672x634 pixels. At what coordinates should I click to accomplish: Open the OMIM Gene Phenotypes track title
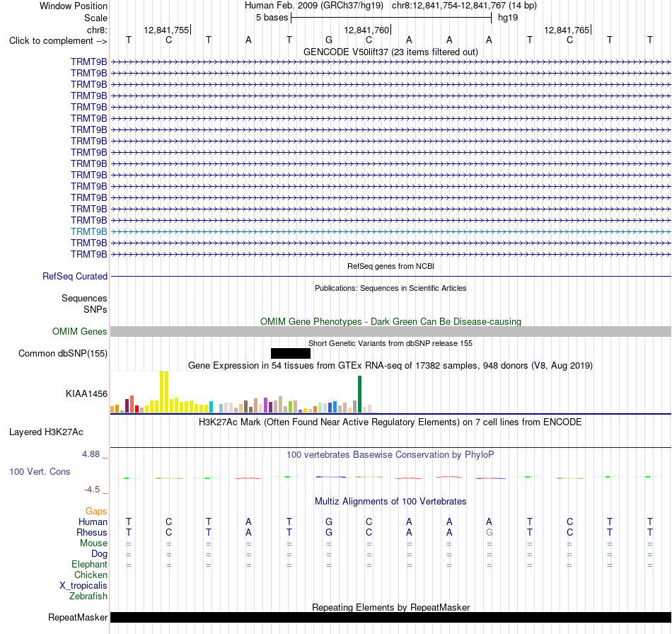(x=390, y=321)
